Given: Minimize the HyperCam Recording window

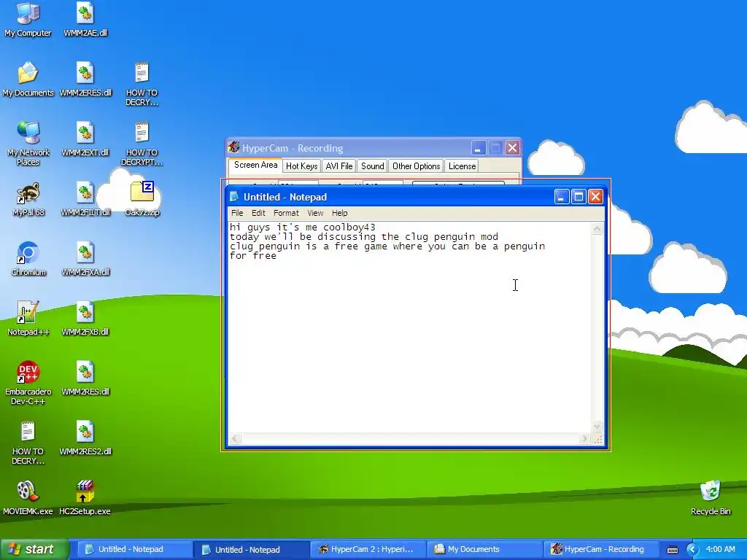Looking at the screenshot, I should (479, 148).
